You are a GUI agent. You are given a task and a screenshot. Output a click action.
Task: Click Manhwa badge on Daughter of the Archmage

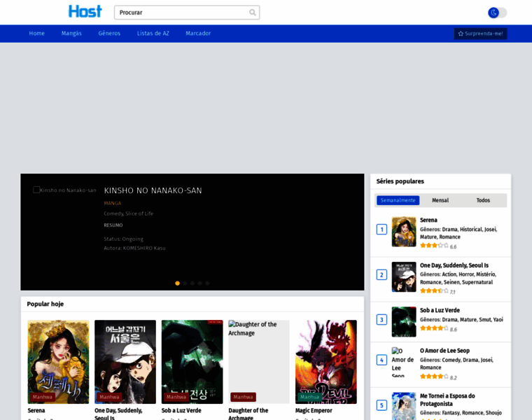pos(244,397)
